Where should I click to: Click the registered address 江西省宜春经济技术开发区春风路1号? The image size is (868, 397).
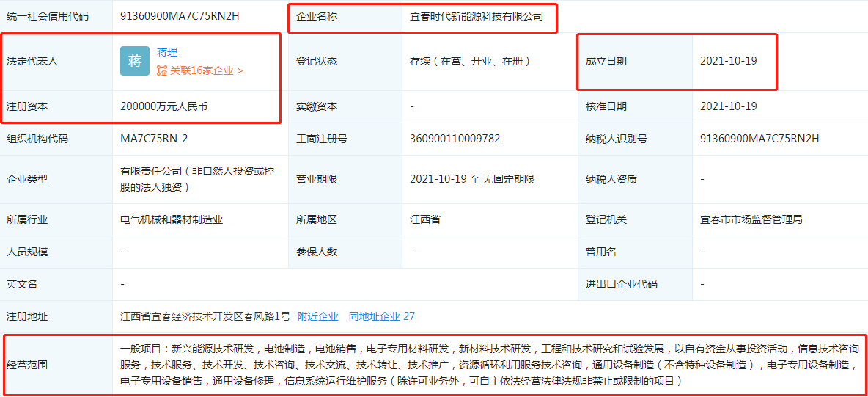205,316
